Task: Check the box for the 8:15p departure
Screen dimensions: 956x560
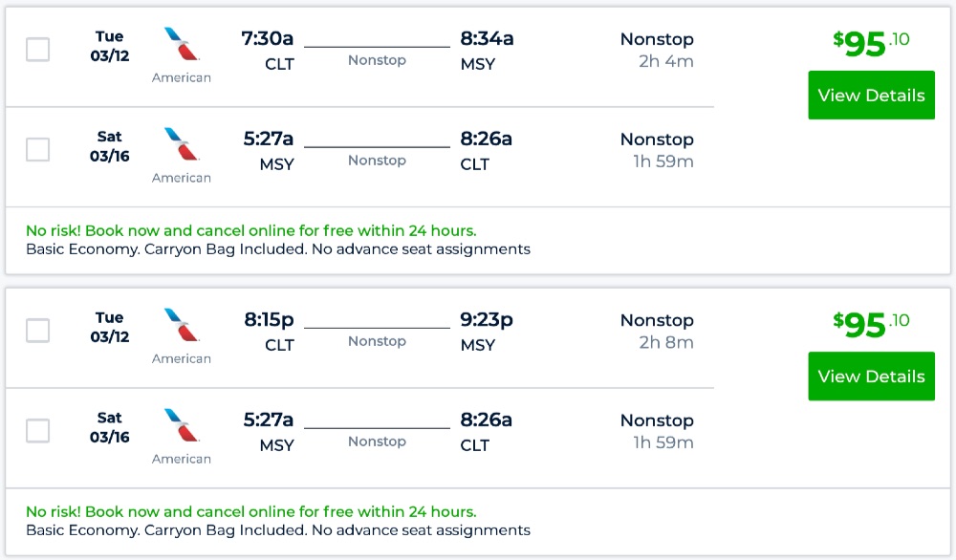Action: coord(38,331)
